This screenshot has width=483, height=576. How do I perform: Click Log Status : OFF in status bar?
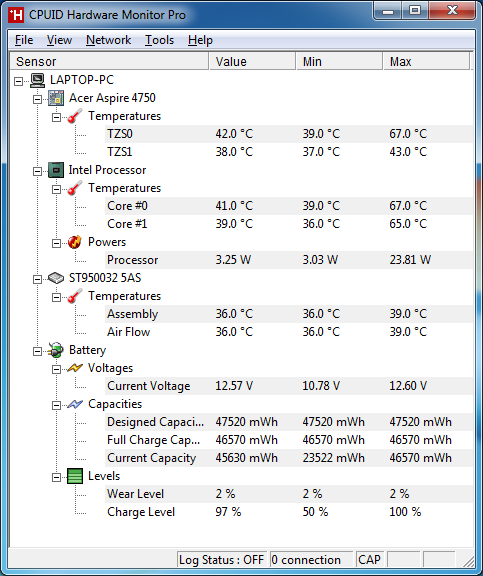[221, 559]
